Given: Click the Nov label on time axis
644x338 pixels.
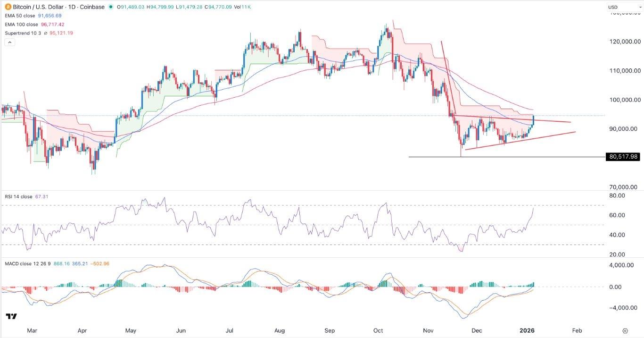Looking at the screenshot, I should click(427, 331).
